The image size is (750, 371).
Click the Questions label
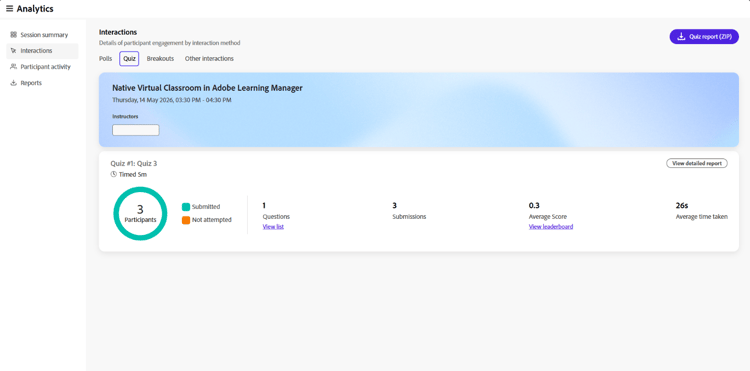coord(276,217)
